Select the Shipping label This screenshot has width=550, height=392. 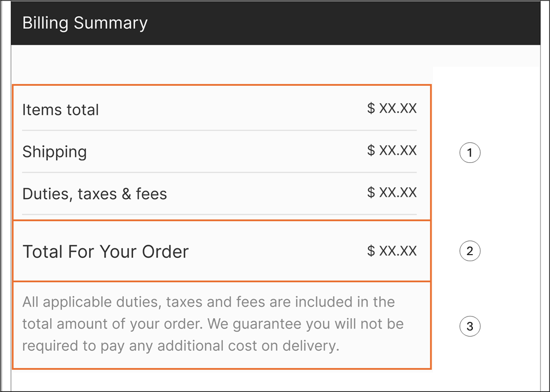pyautogui.click(x=54, y=152)
